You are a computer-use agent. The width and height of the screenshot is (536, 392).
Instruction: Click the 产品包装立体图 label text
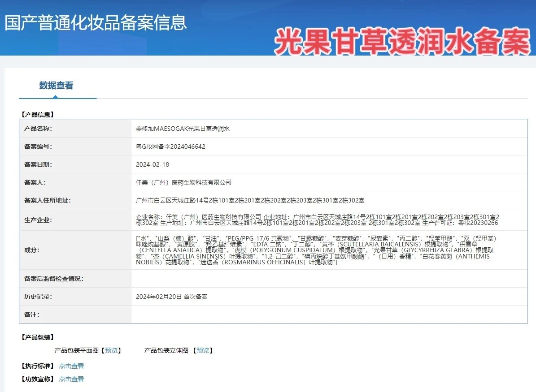tap(166, 350)
